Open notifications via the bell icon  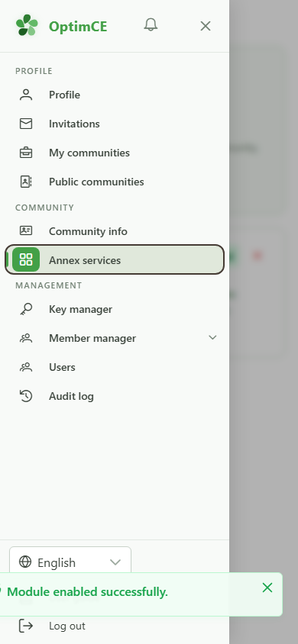point(151,25)
